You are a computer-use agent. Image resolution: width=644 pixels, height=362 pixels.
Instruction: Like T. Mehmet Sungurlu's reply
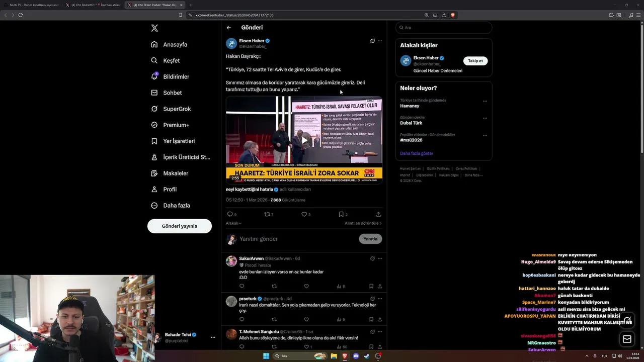click(x=306, y=346)
